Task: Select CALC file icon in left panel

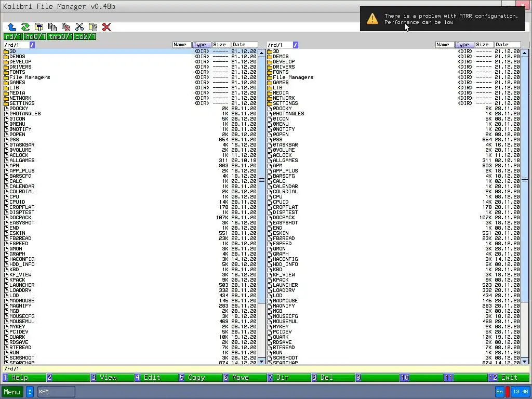Action: [x=6, y=181]
